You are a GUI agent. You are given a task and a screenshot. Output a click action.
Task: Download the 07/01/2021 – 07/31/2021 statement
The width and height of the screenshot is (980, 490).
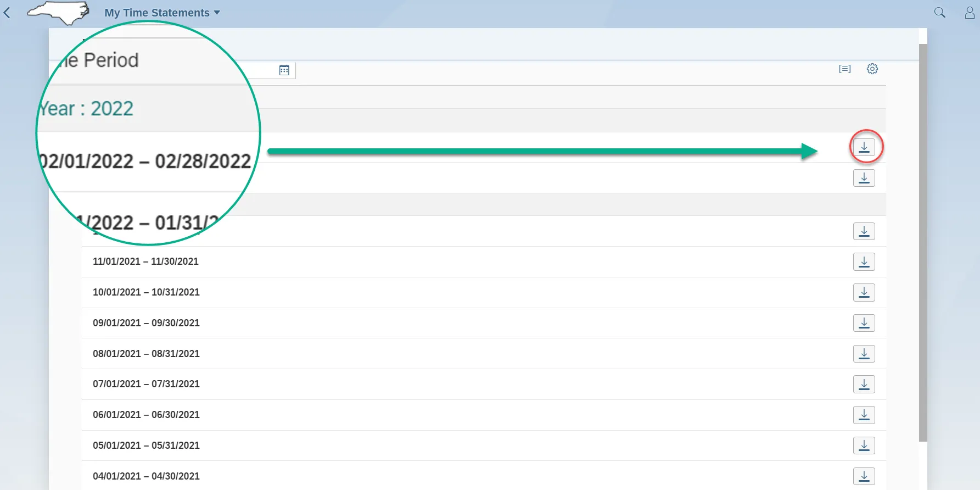(x=864, y=385)
